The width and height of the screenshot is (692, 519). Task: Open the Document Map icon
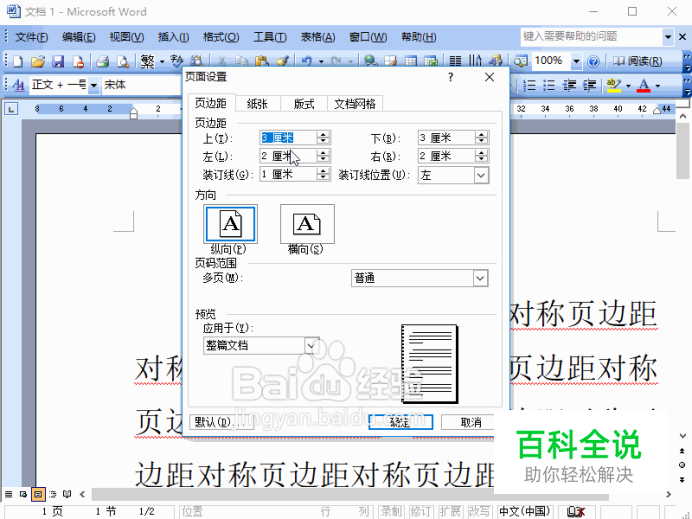520,61
